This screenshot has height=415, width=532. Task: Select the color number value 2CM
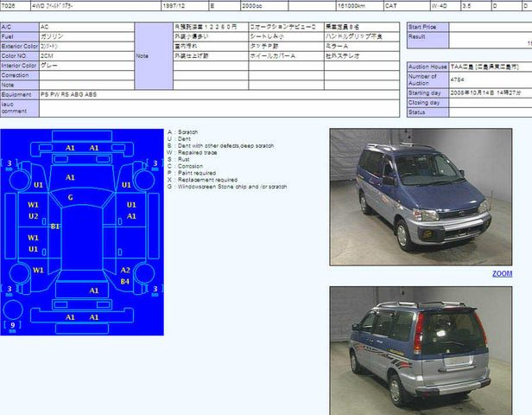[47, 55]
